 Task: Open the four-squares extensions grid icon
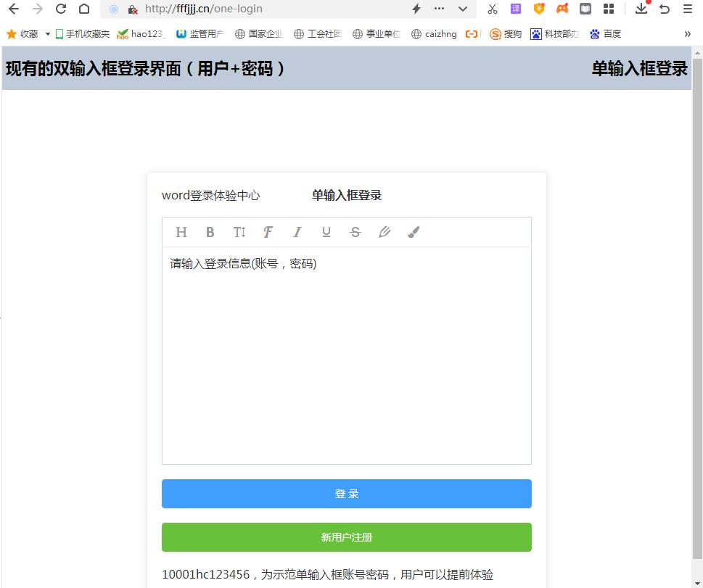609,9
